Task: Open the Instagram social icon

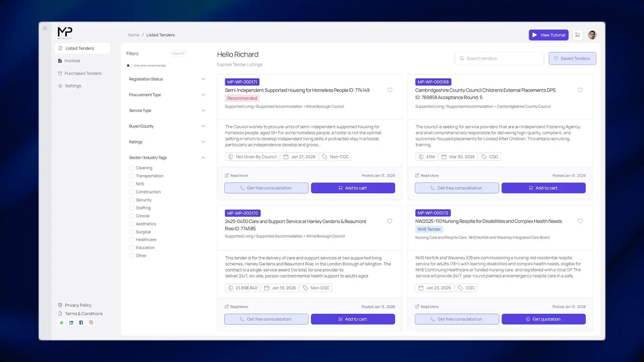Action: [91, 323]
